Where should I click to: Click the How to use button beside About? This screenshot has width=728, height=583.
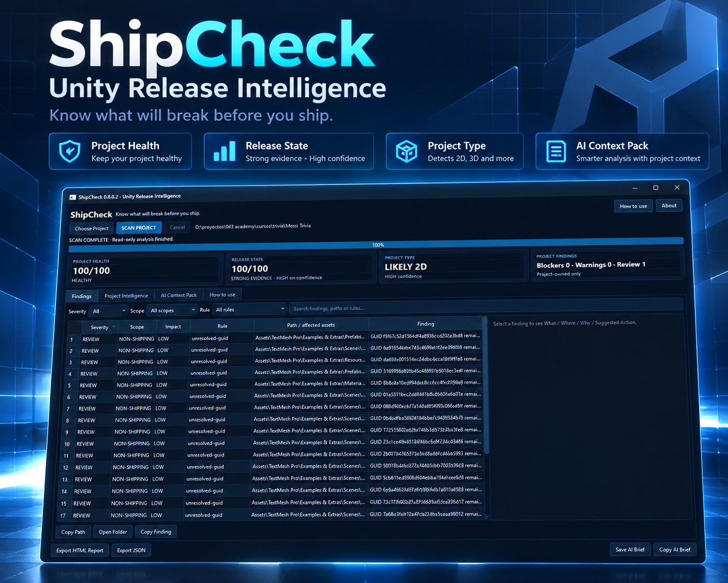633,206
